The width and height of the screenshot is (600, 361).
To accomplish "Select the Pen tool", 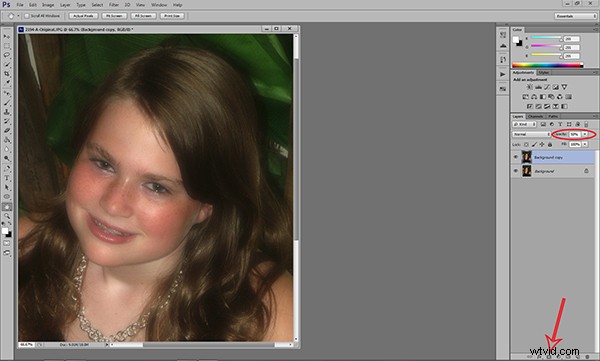I will [x=7, y=168].
